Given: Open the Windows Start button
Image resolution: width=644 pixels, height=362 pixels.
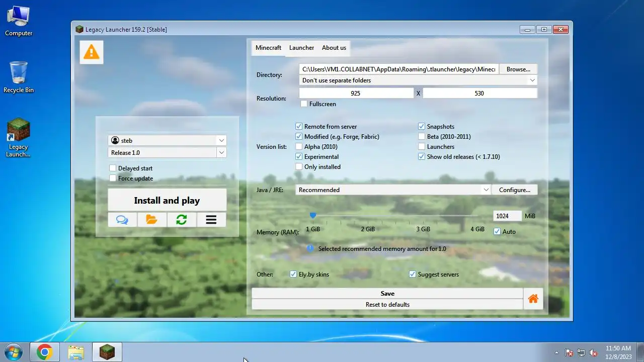Looking at the screenshot, I should (x=13, y=352).
